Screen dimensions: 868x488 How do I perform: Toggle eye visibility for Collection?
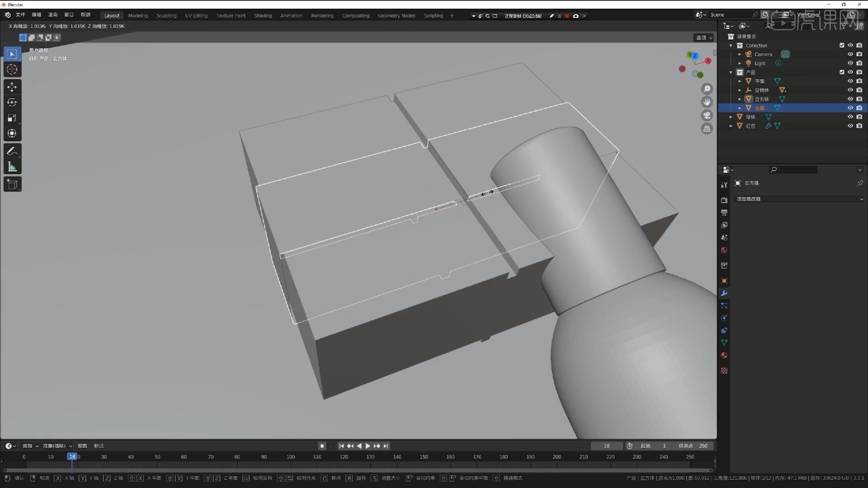point(850,45)
